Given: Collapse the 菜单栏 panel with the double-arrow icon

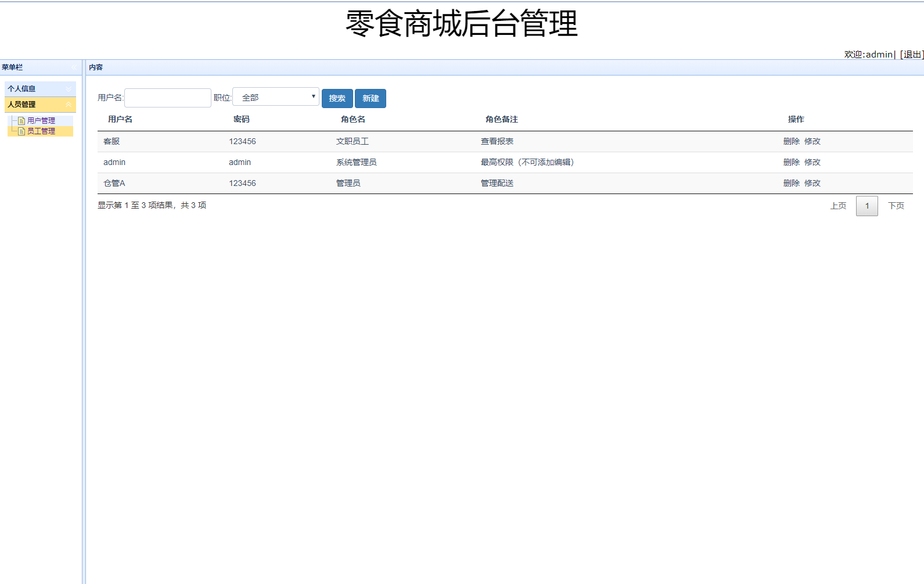Looking at the screenshot, I should [74, 67].
